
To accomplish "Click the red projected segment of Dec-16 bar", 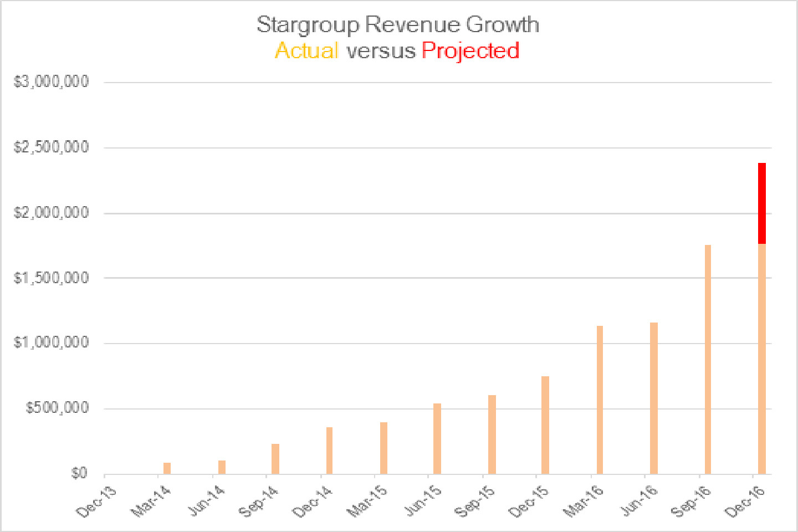I will 762,203.
